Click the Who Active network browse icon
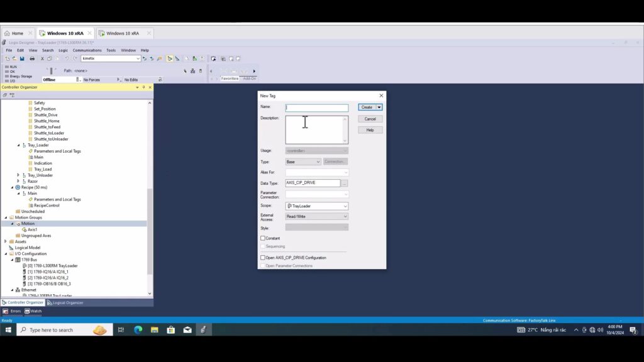The width and height of the screenshot is (644, 362). tap(192, 71)
